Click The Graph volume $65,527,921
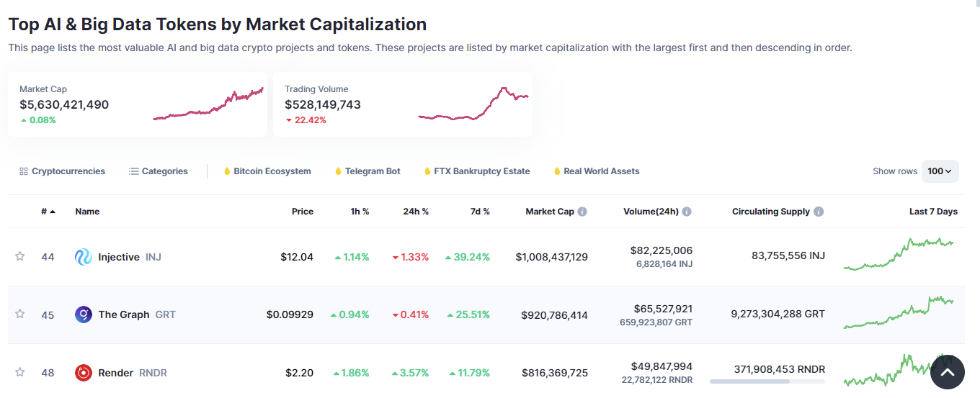This screenshot has width=980, height=398. (x=663, y=308)
